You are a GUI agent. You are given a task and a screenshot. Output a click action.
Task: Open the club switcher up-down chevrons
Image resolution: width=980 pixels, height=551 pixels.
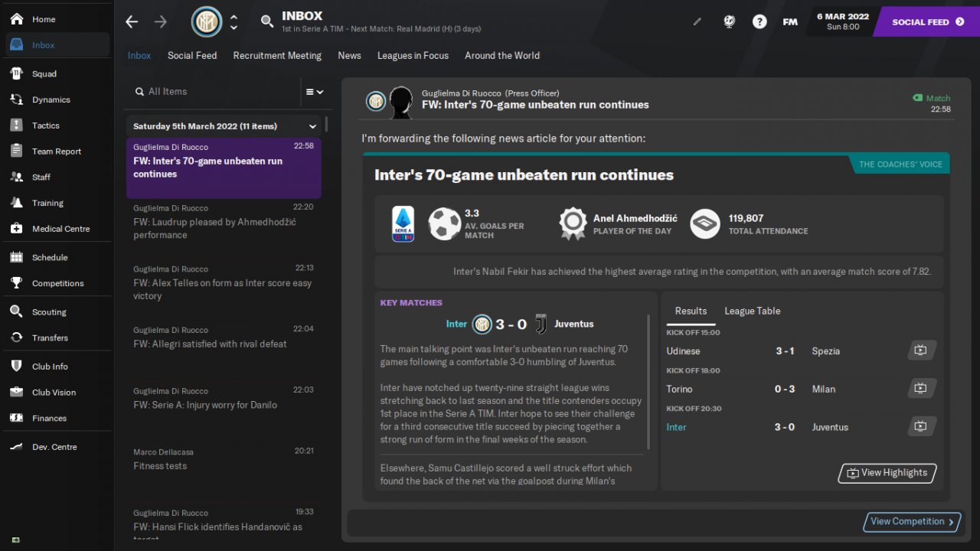(x=234, y=22)
